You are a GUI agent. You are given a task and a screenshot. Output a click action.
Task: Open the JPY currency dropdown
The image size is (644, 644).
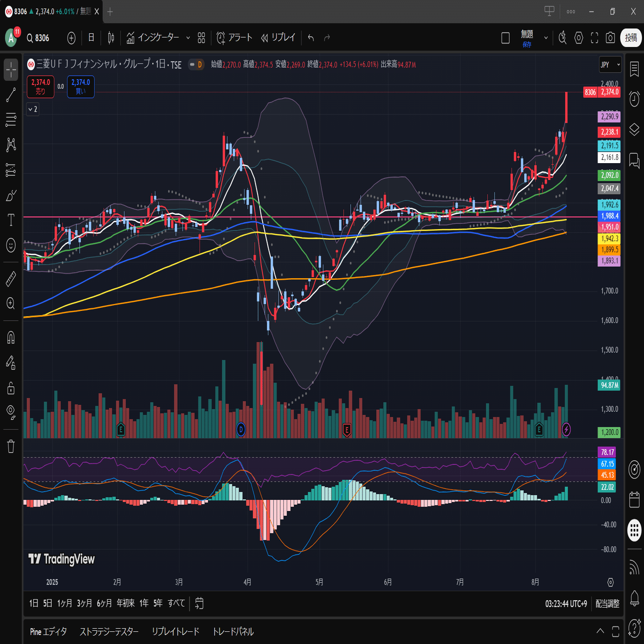[x=610, y=65]
